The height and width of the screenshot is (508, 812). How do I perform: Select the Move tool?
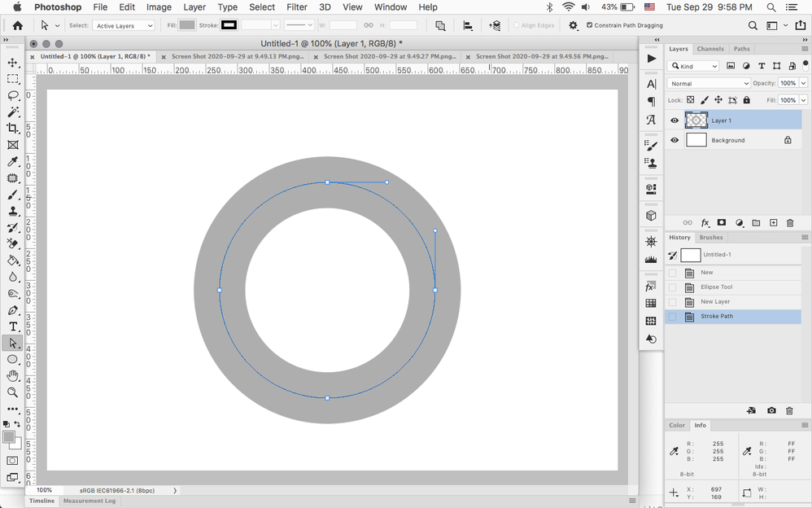pyautogui.click(x=13, y=63)
